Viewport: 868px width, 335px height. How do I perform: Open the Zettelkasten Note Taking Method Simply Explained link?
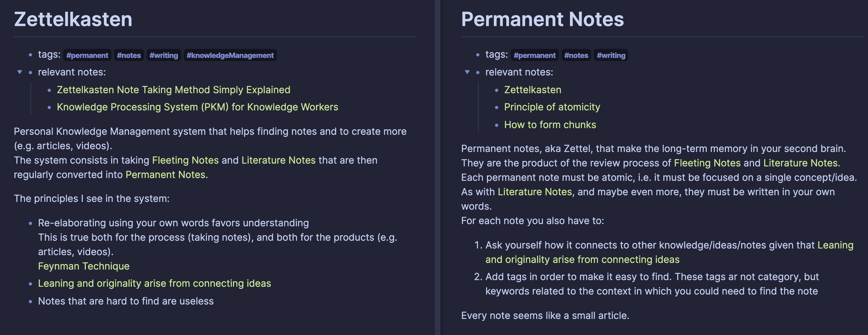[x=173, y=90]
